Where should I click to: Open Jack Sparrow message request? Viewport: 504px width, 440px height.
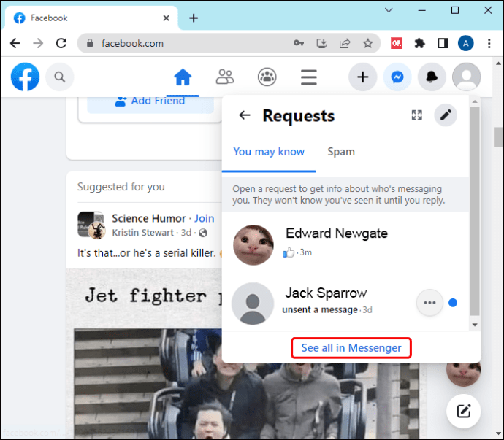click(345, 303)
